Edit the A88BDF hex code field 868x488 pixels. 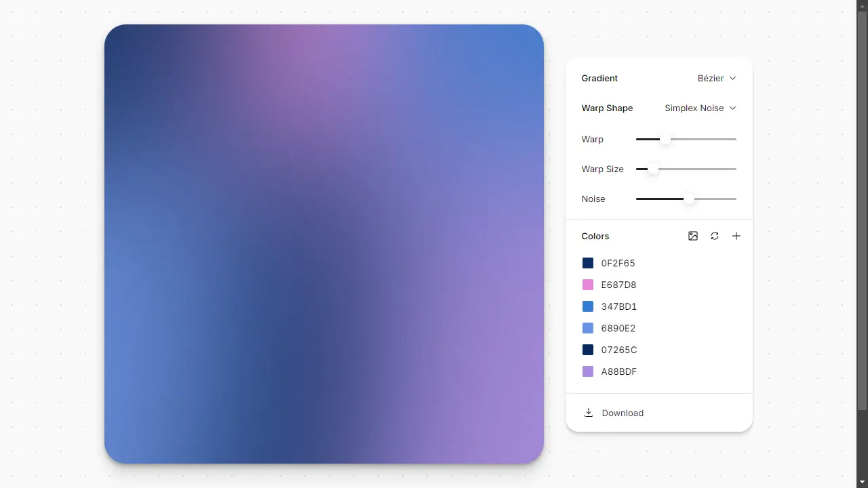(x=619, y=371)
